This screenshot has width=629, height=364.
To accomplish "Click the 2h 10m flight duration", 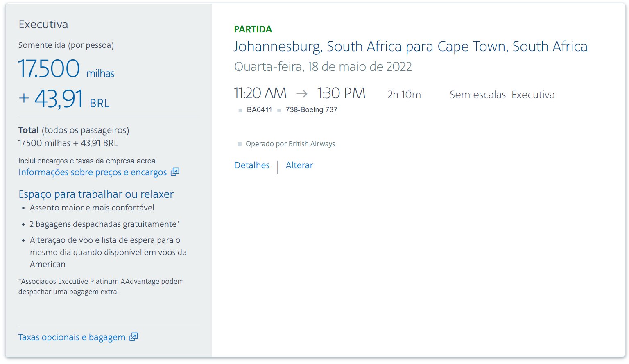I will tap(404, 95).
